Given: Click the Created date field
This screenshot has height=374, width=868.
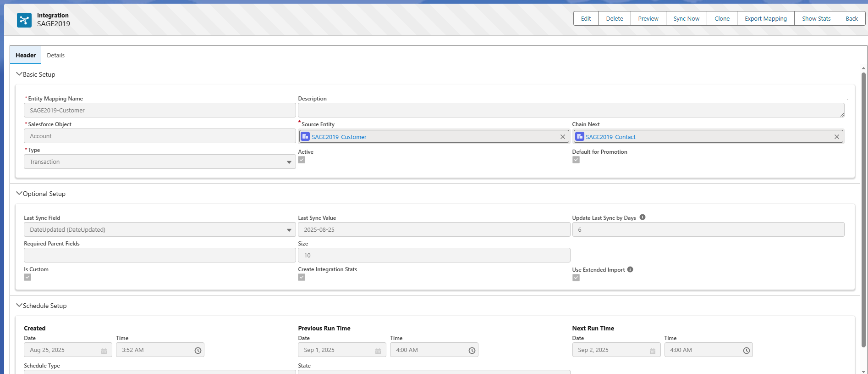Looking at the screenshot, I should (x=68, y=350).
